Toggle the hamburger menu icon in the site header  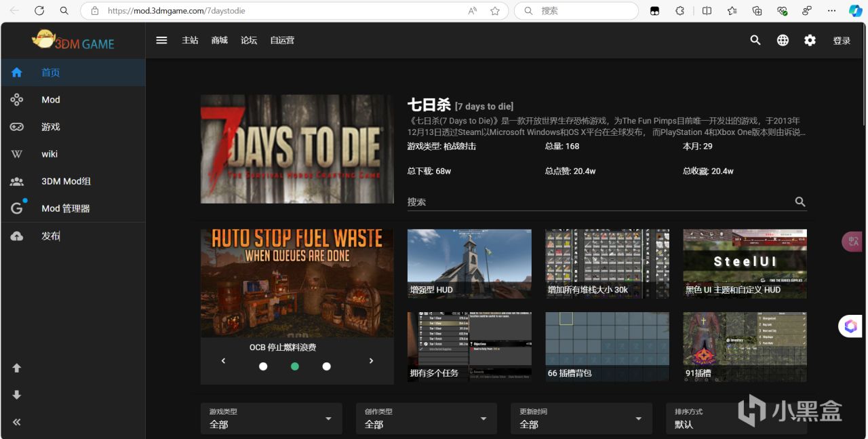161,40
